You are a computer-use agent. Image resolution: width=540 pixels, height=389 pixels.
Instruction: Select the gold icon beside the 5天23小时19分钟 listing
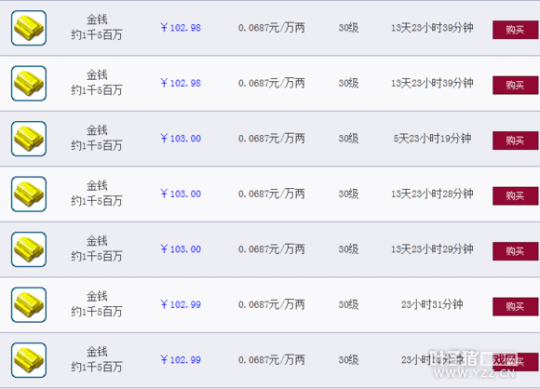click(x=29, y=139)
